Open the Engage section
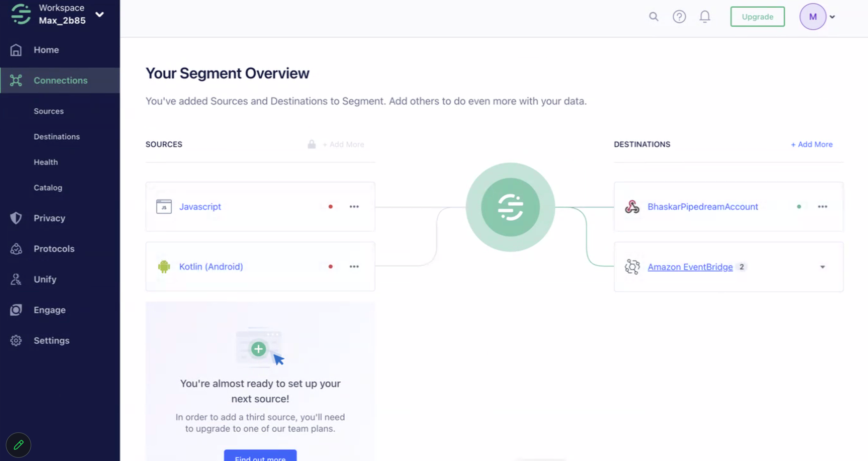 click(x=49, y=310)
